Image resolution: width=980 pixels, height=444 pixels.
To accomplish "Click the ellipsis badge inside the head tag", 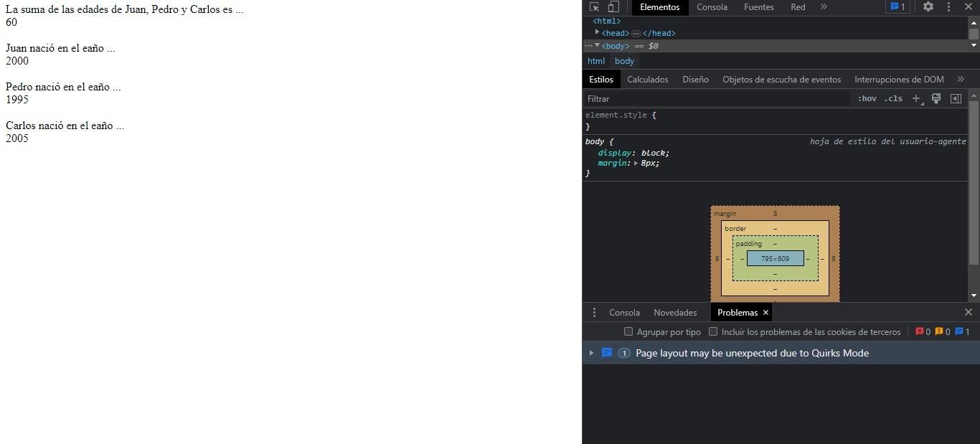I will [636, 34].
